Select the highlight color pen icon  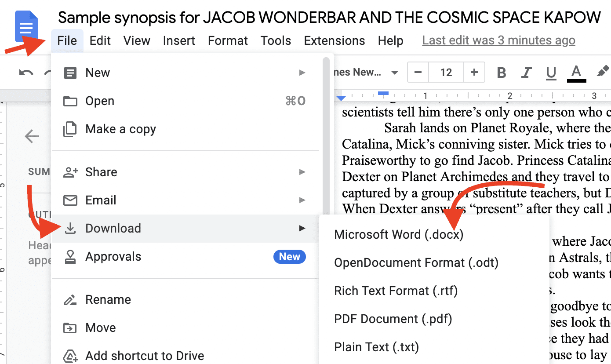pos(603,72)
